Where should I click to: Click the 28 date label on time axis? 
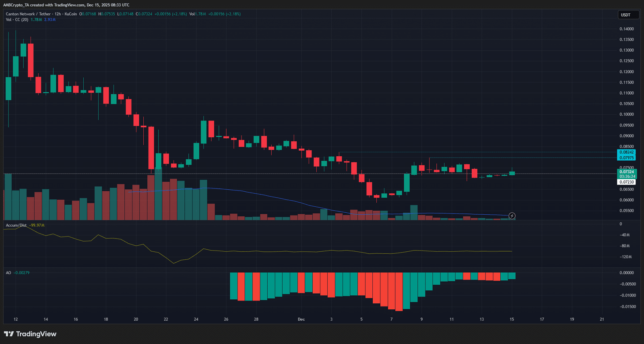pyautogui.click(x=256, y=319)
